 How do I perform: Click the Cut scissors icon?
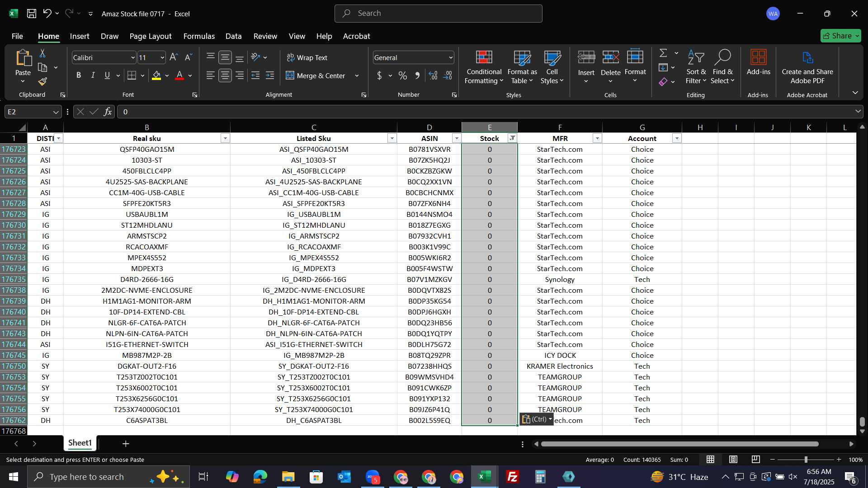point(42,53)
